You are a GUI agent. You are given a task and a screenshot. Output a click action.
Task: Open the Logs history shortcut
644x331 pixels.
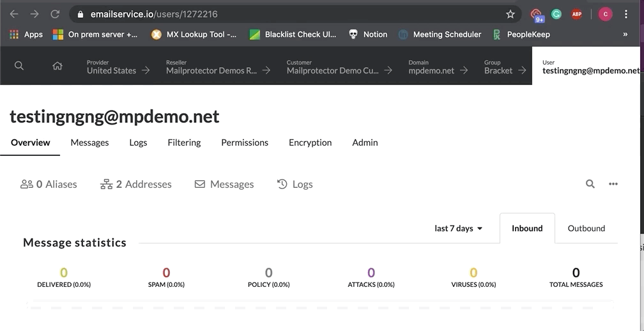click(295, 184)
